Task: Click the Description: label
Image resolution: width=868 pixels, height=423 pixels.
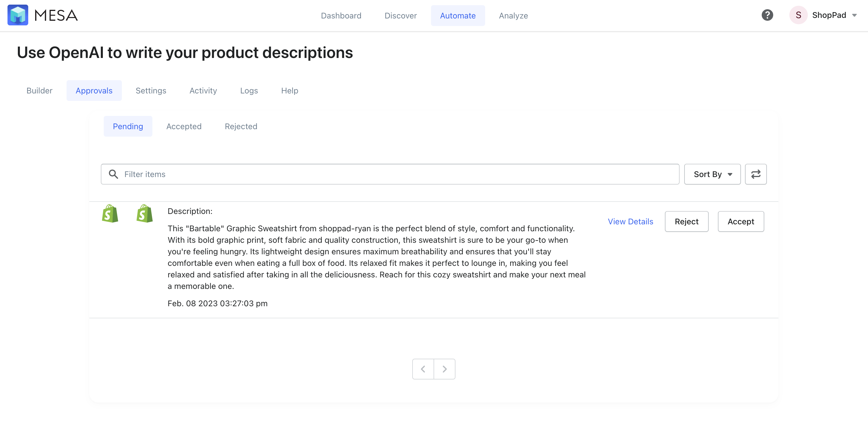Action: [x=190, y=211]
